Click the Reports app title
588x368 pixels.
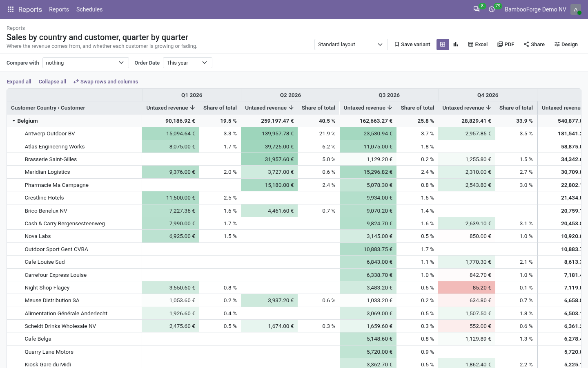click(x=30, y=9)
